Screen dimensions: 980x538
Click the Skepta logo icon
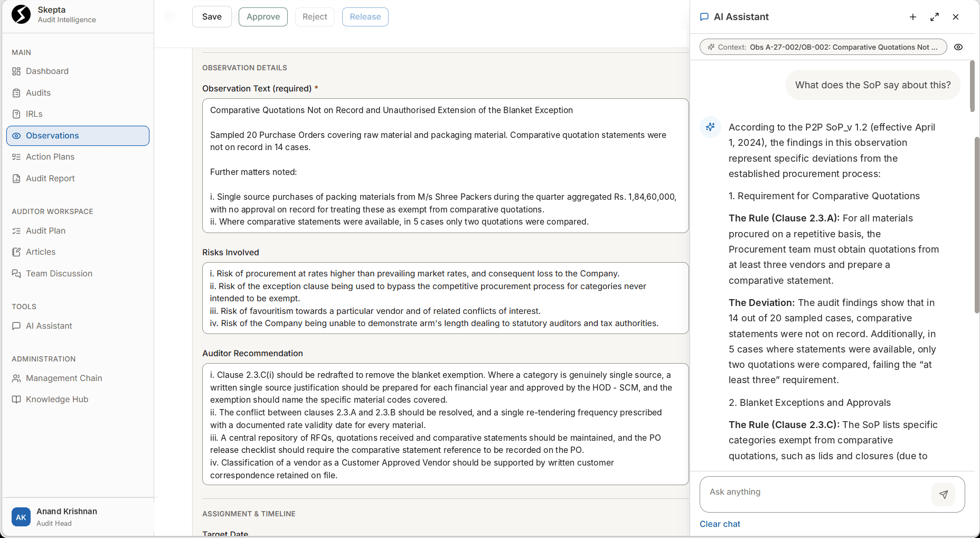click(x=21, y=14)
